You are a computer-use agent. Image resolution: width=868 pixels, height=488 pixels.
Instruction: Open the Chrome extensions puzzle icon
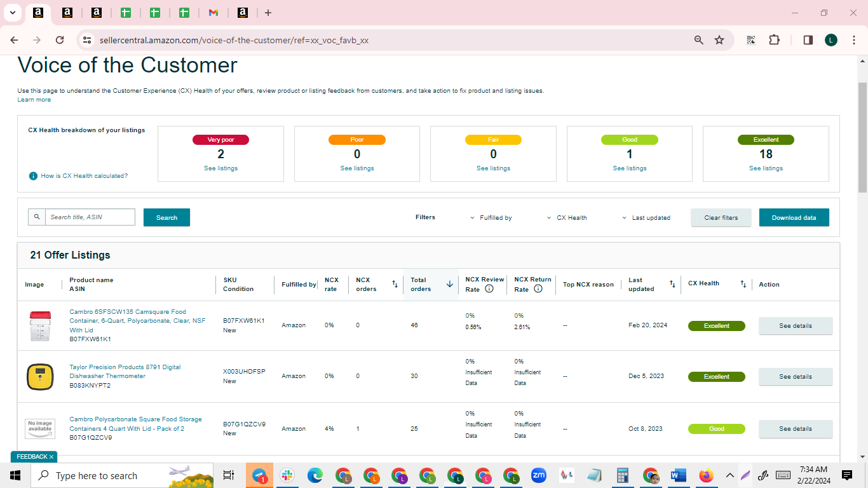[x=774, y=40]
